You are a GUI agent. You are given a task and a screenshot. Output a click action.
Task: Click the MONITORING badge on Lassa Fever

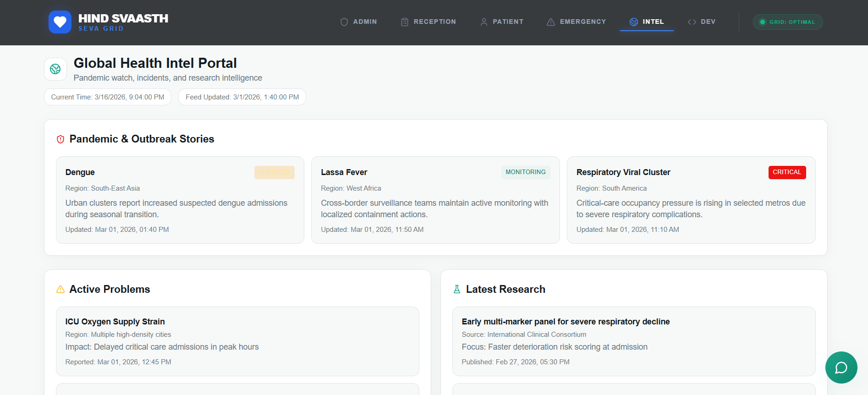[x=526, y=172]
